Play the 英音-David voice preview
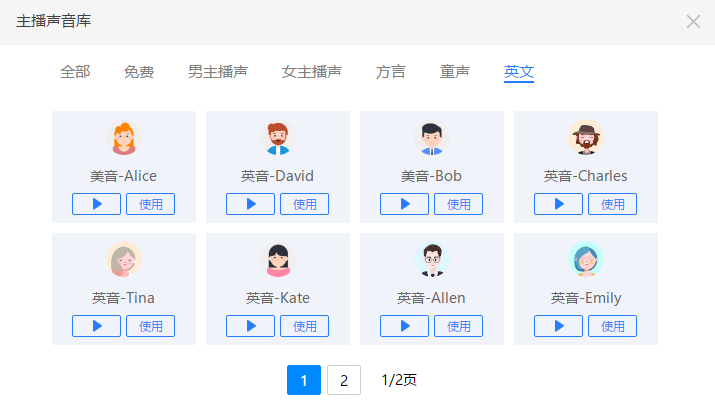Image resolution: width=715 pixels, height=415 pixels. [250, 204]
